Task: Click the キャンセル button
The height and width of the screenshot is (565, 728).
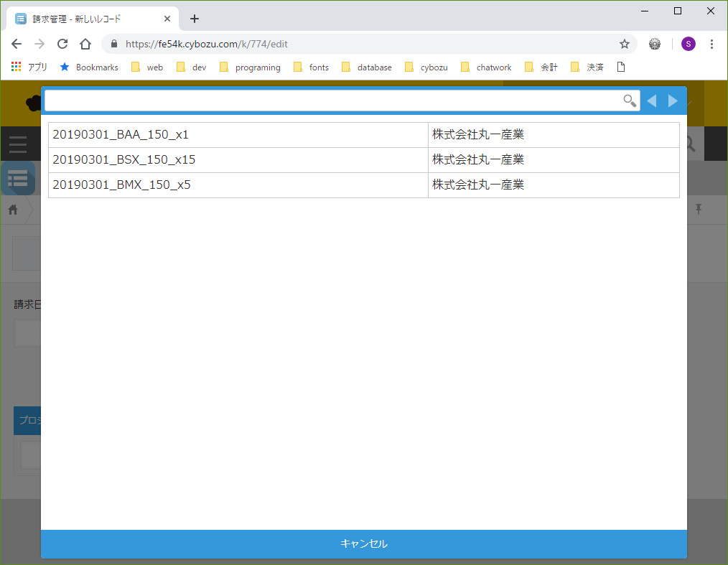Action: pyautogui.click(x=364, y=544)
